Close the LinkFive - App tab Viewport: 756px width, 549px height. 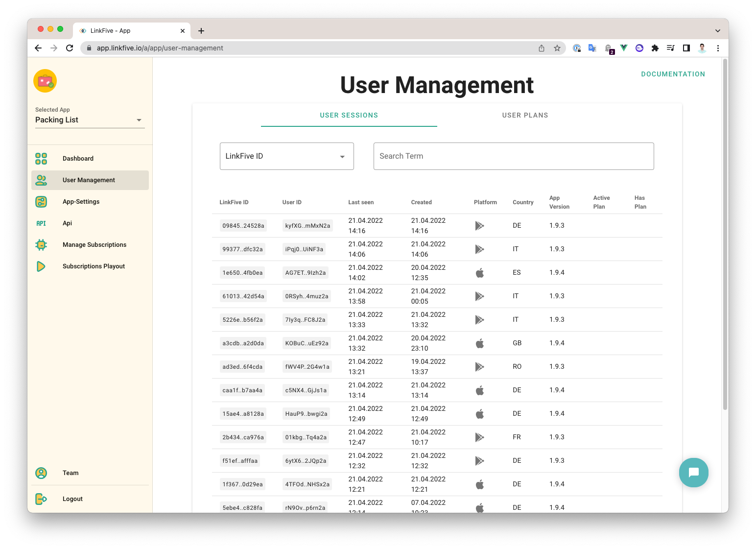pyautogui.click(x=183, y=31)
